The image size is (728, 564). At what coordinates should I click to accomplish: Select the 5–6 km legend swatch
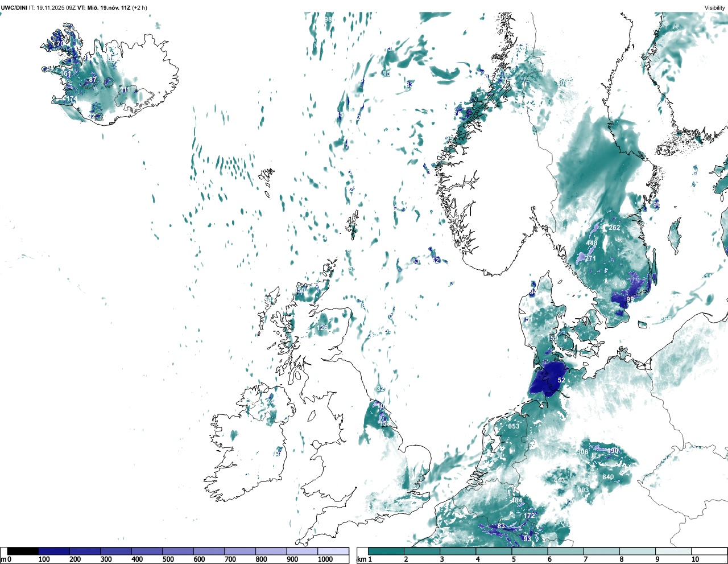click(530, 551)
